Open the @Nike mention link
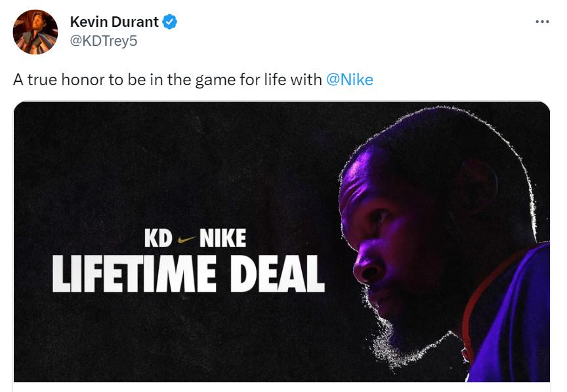The width and height of the screenshot is (567, 392). point(349,80)
